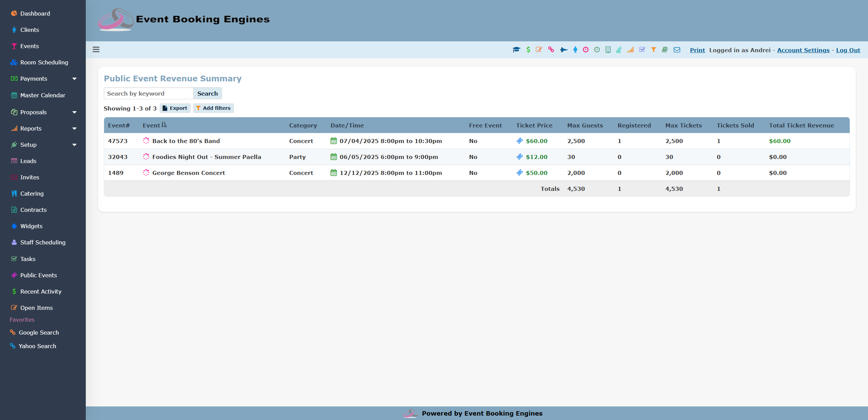
Task: Open the Account Settings link
Action: [803, 50]
